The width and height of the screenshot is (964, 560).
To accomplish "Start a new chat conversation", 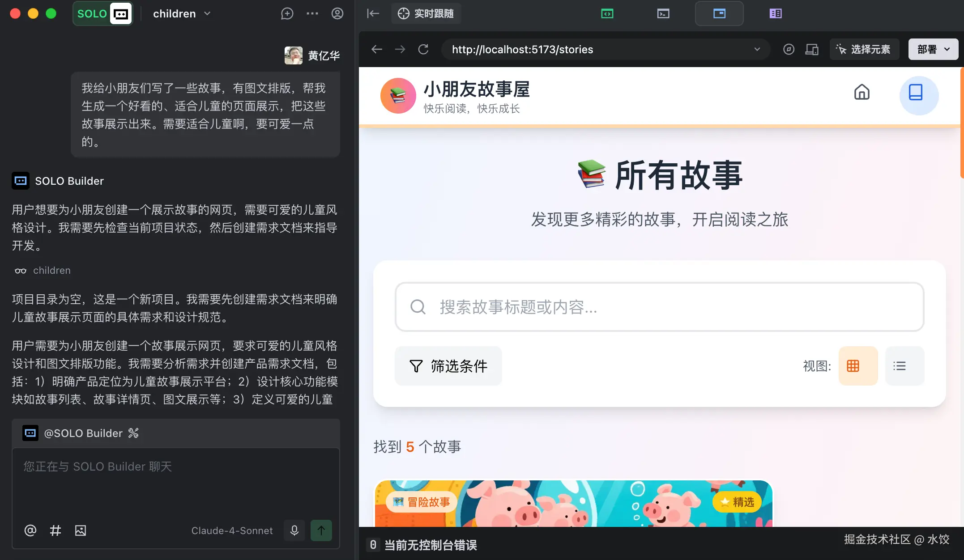I will (287, 14).
